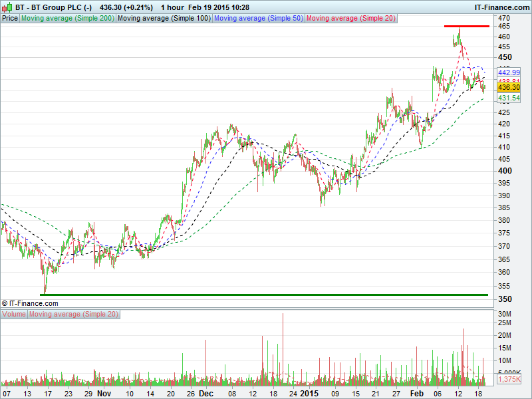Click the chart icon beside BT title
Image resolution: width=532 pixels, height=399 pixels.
tap(7, 7)
